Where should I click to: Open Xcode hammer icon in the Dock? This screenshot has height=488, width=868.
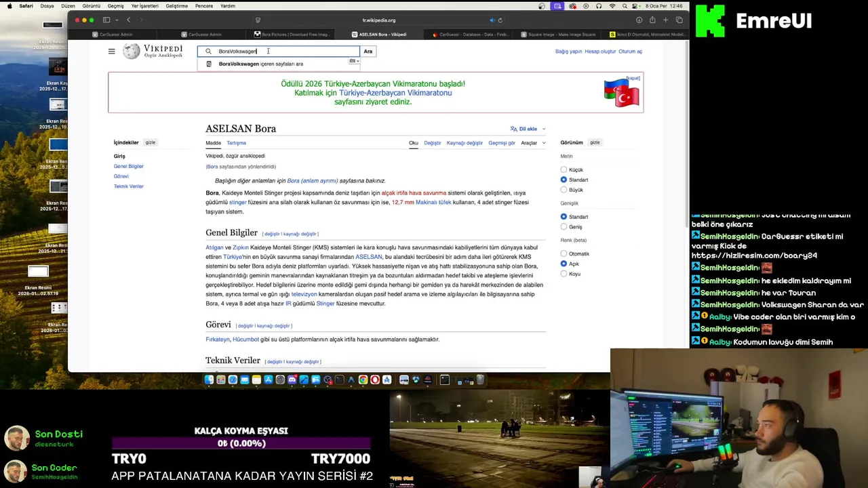tap(304, 380)
